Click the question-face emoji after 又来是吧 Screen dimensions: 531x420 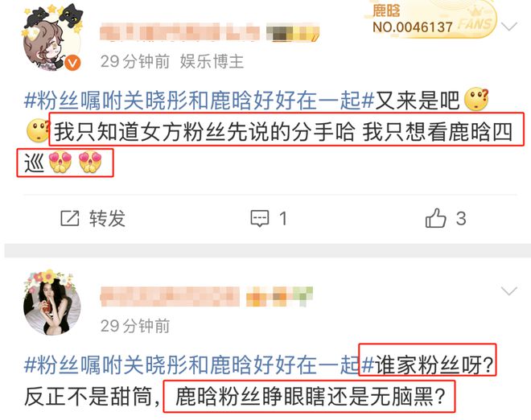476,99
